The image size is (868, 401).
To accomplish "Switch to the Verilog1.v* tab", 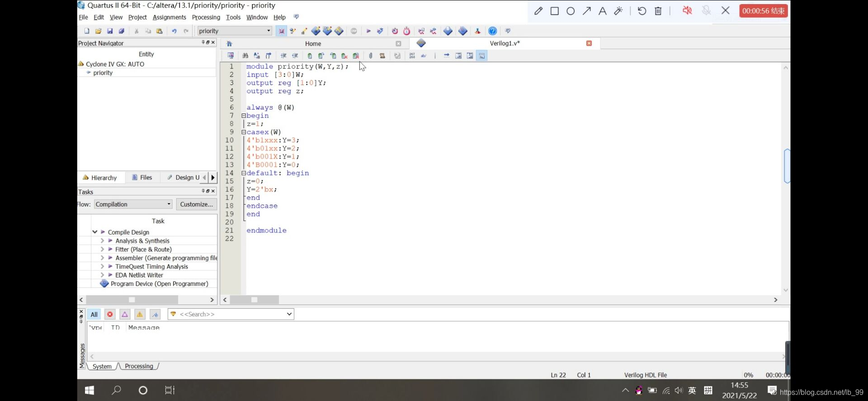I will (505, 43).
